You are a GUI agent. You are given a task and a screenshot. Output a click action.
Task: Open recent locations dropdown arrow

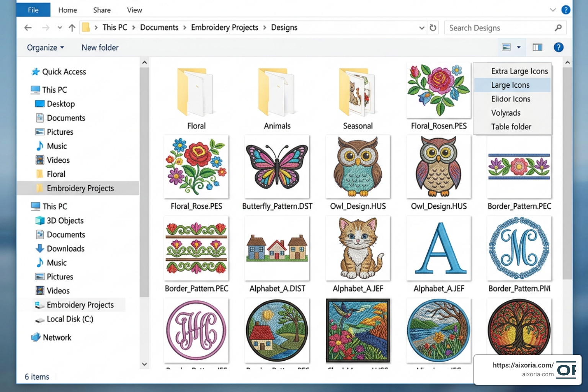60,28
